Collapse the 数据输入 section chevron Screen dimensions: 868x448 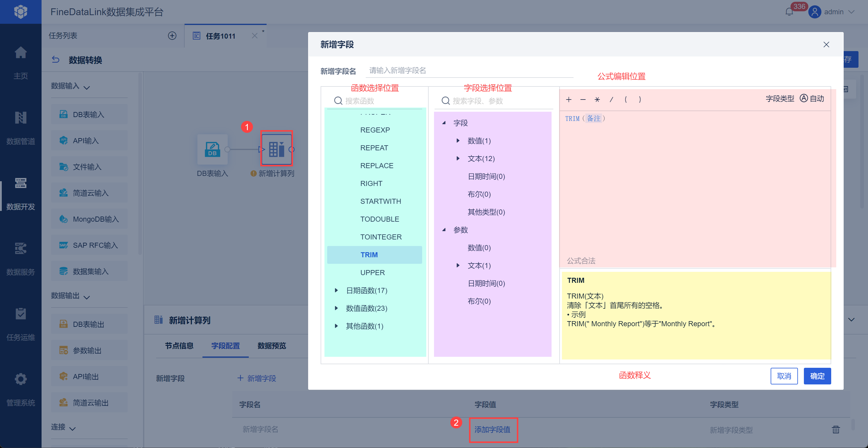click(87, 87)
